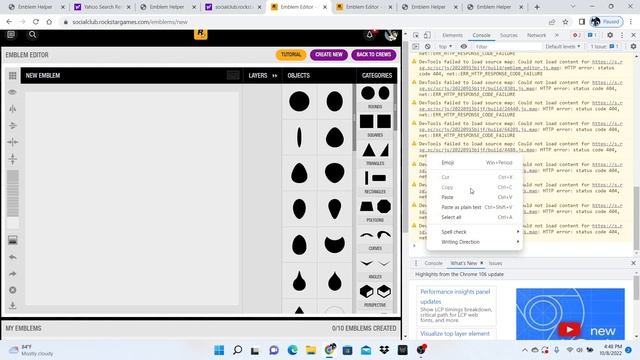The height and width of the screenshot is (360, 640).
Task: Click Back to Crews button
Action: coord(373,55)
